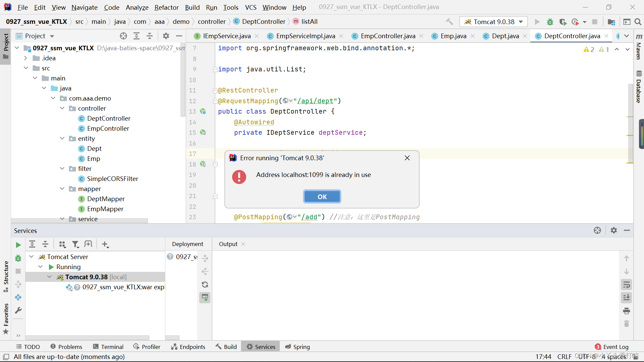Add service with plus icon
The width and height of the screenshot is (644, 362).
[x=105, y=244]
